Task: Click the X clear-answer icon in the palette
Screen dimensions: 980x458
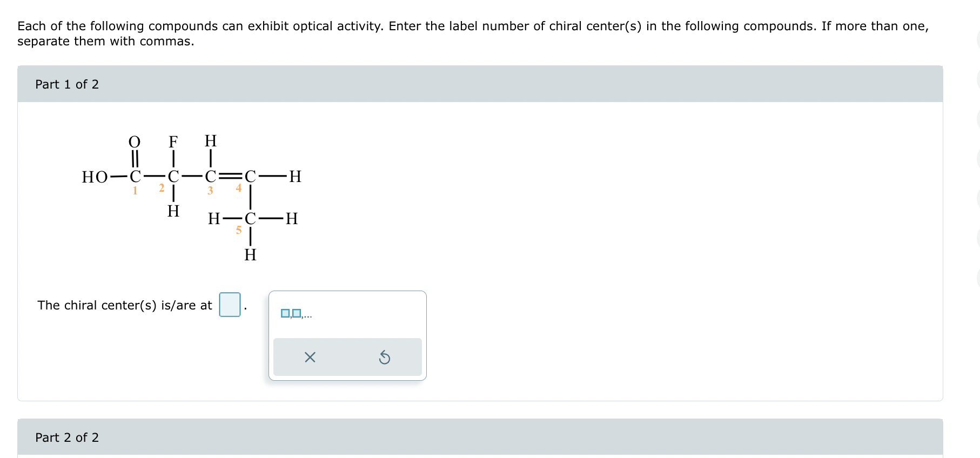Action: tap(309, 357)
